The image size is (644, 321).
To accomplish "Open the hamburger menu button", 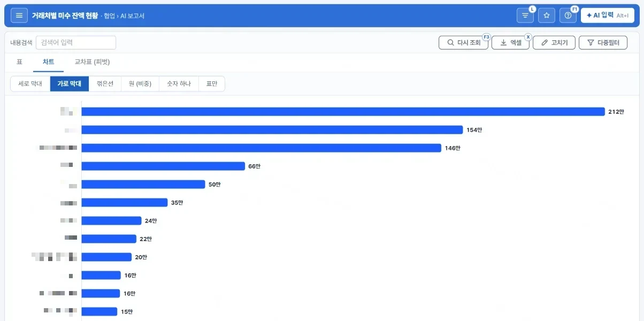I will click(x=19, y=16).
